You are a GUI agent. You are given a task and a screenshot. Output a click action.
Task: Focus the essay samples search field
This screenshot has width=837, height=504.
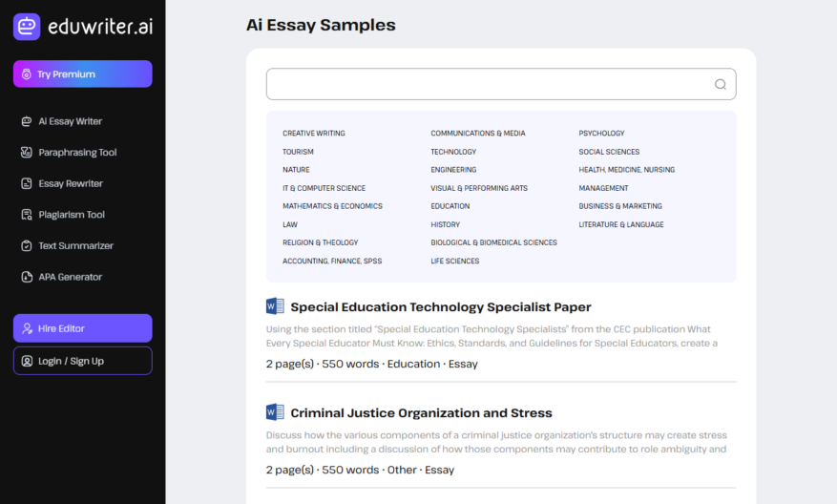click(501, 84)
